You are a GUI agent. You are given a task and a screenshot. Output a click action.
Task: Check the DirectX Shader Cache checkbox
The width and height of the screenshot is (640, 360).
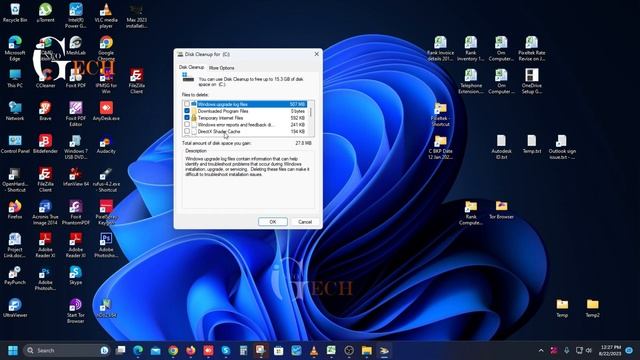point(187,131)
